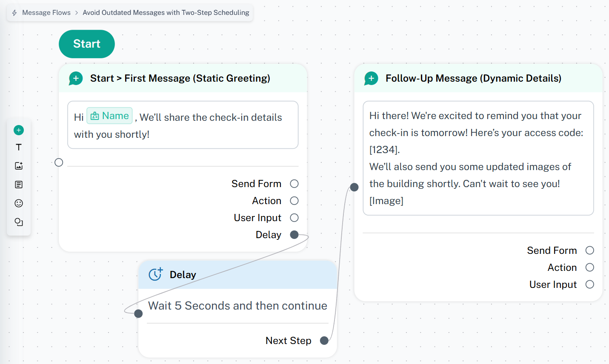
Task: Edit the Follow-Up Message text box
Action: 478,158
